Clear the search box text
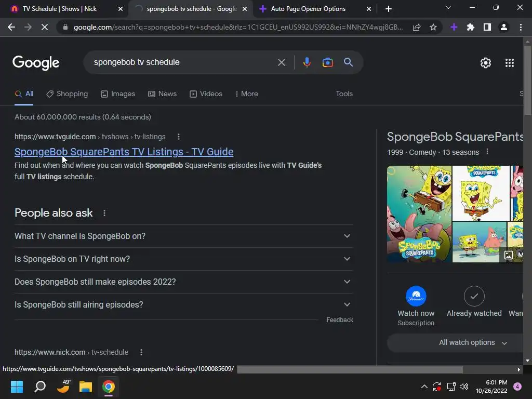 [x=281, y=62]
